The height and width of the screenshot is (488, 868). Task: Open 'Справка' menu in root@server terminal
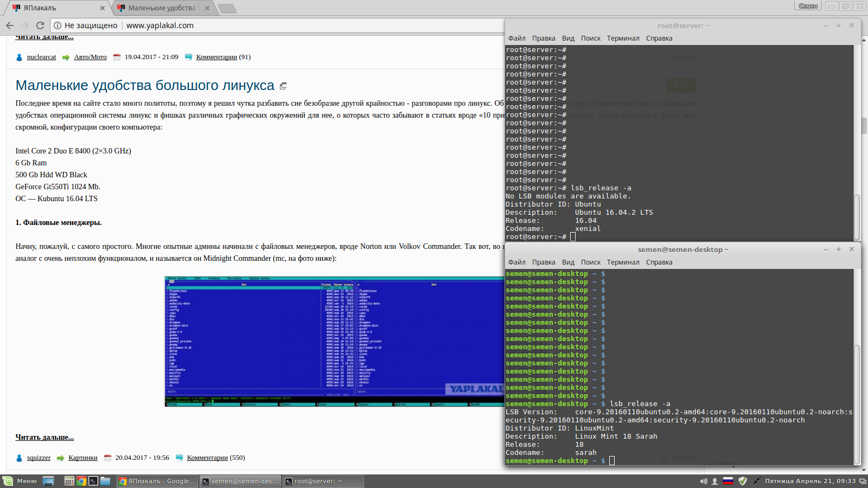[x=659, y=38]
